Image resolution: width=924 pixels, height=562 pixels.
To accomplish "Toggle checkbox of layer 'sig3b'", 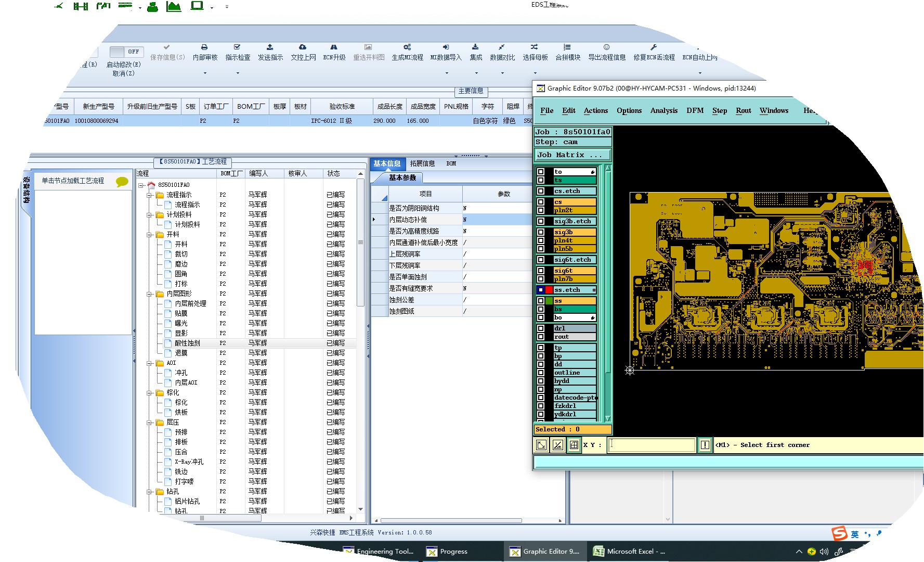I will point(541,232).
